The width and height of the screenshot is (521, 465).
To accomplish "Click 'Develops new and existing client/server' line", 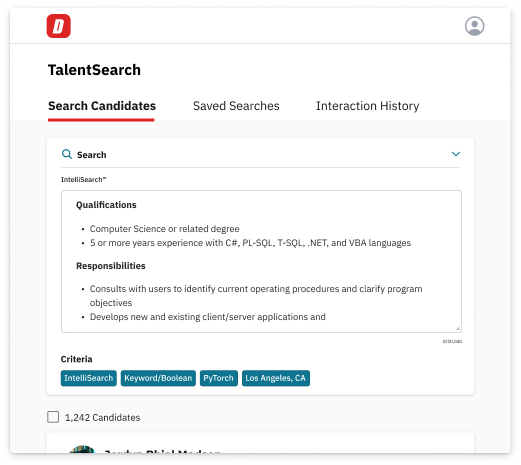I will [x=207, y=317].
